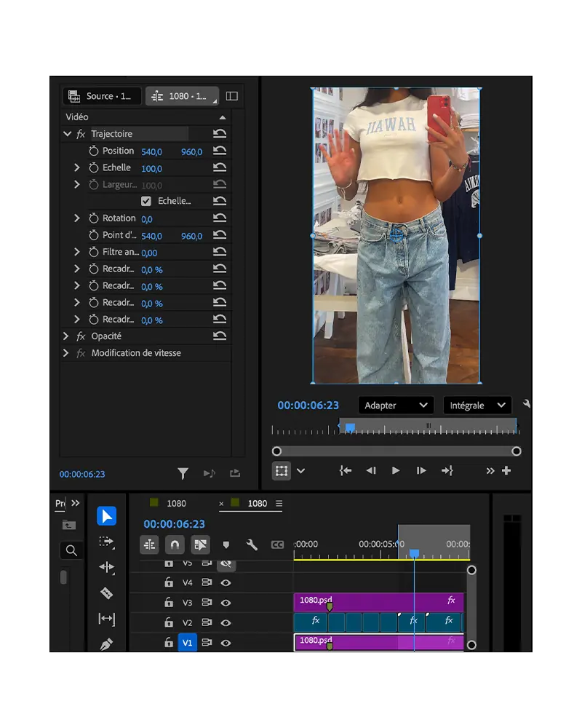Add a marker in the timeline
582x728 pixels.
pos(226,545)
